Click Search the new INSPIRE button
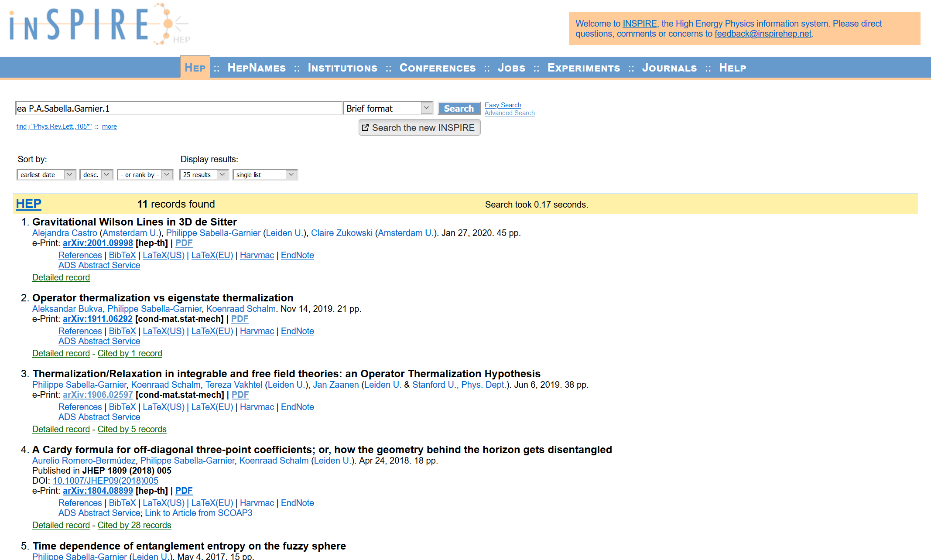Viewport: 931px width, 560px height. (x=419, y=128)
